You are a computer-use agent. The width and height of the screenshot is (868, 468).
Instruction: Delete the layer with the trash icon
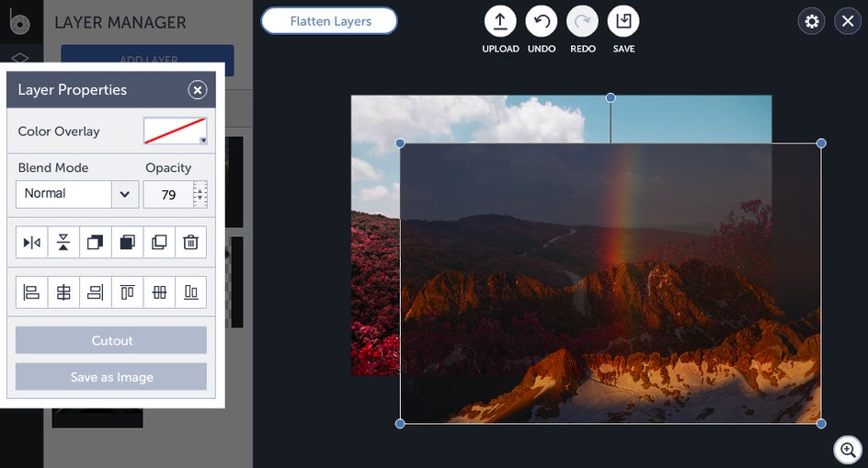coord(191,242)
